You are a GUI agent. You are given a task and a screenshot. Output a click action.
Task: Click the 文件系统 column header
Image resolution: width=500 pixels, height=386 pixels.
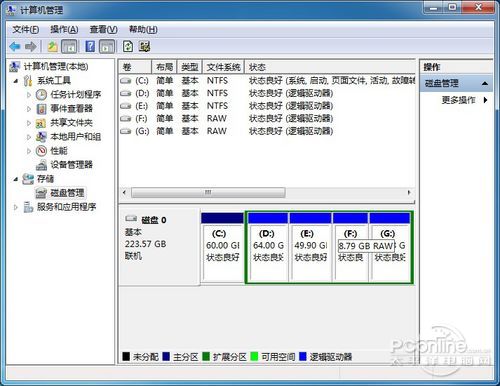(223, 67)
